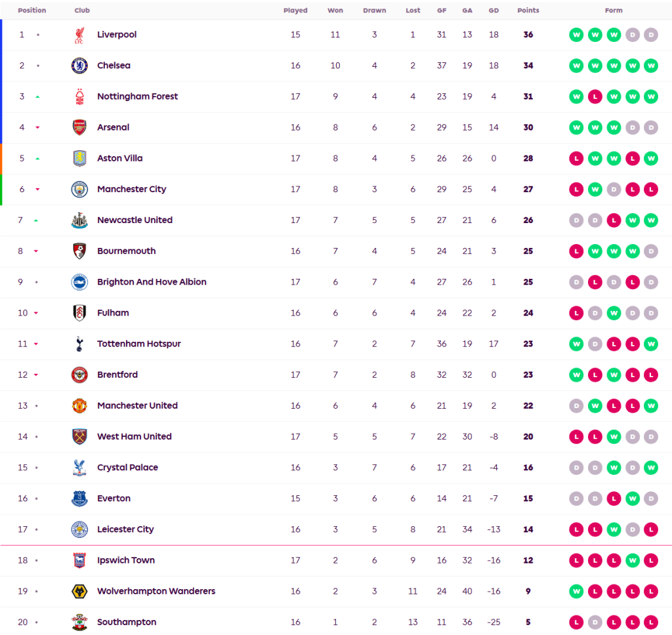The image size is (672, 635).
Task: Click the Manchester City badge
Action: click(x=79, y=189)
